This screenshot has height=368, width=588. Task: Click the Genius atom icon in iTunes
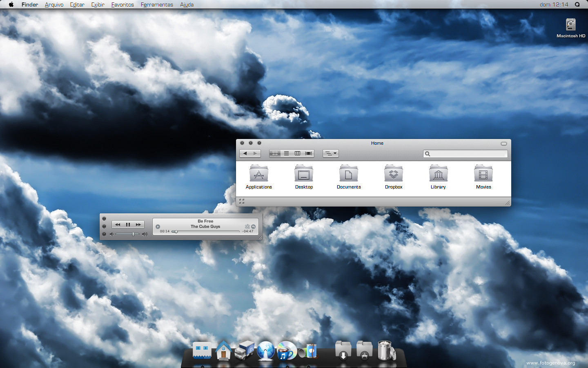(247, 227)
